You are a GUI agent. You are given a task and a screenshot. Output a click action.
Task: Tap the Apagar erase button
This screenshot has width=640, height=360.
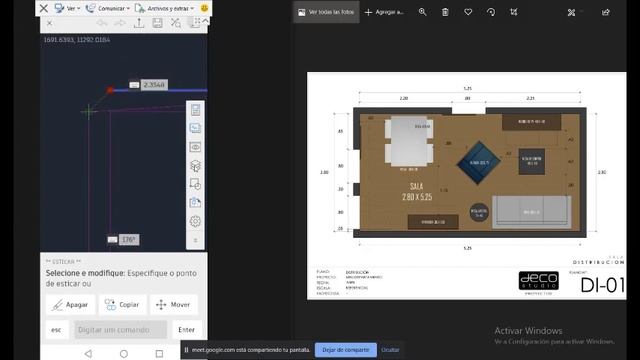point(71,304)
